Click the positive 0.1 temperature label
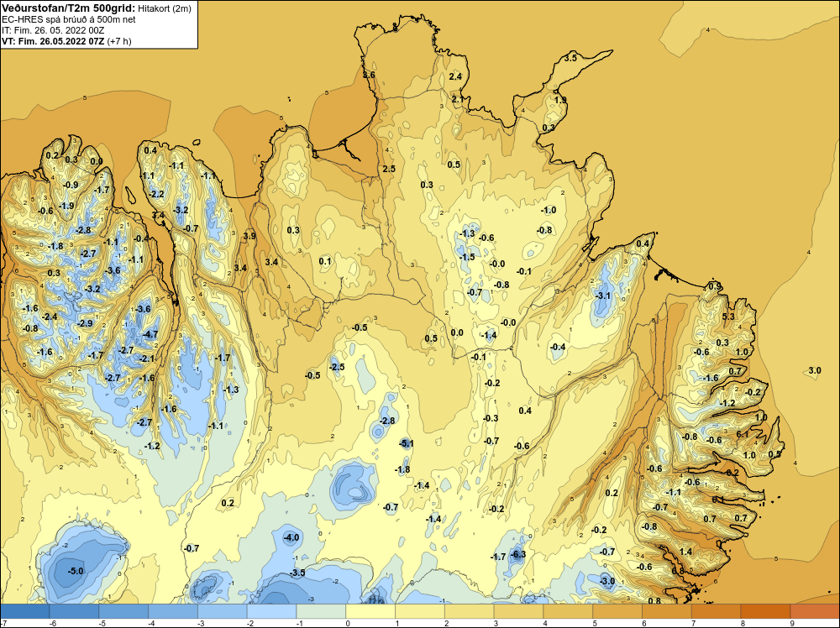840x628 pixels. pos(325,261)
